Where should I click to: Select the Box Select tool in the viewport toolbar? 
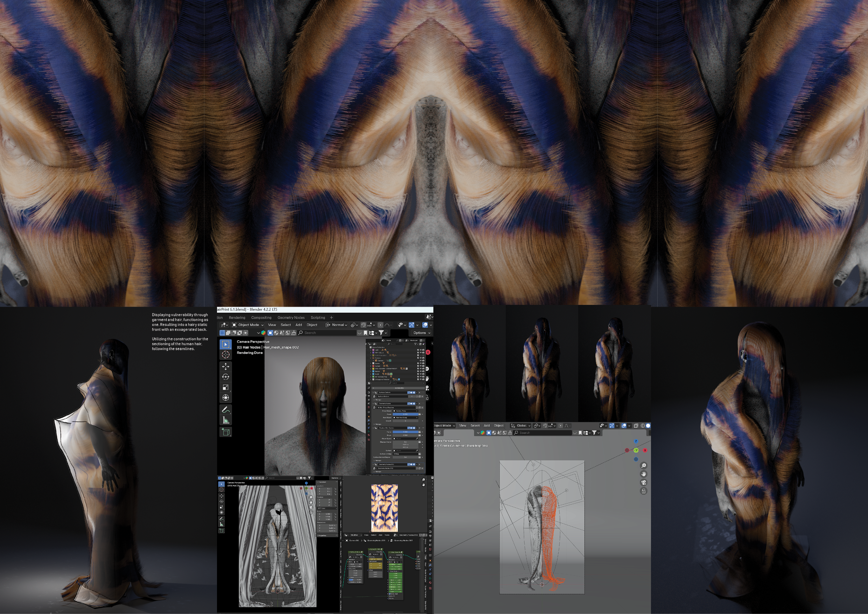(226, 344)
